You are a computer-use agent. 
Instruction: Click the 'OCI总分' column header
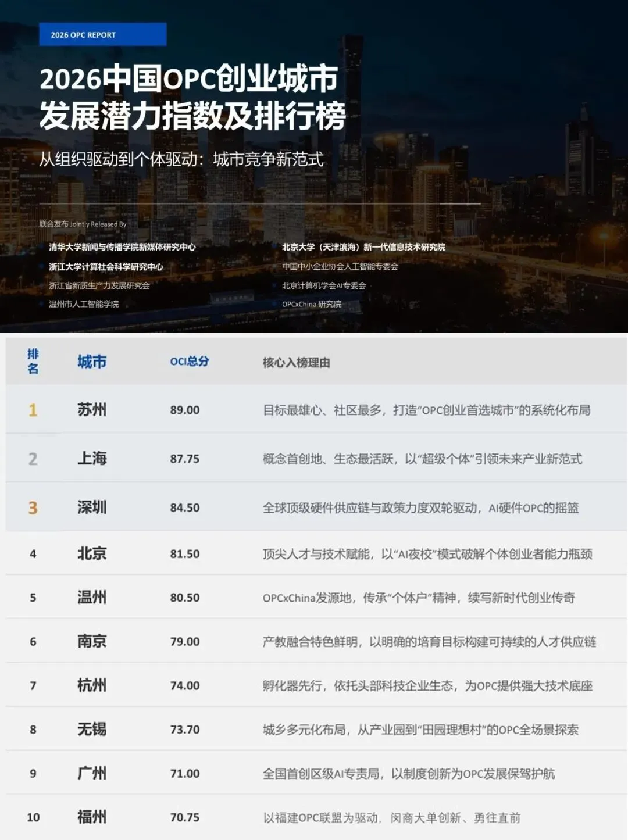(190, 361)
